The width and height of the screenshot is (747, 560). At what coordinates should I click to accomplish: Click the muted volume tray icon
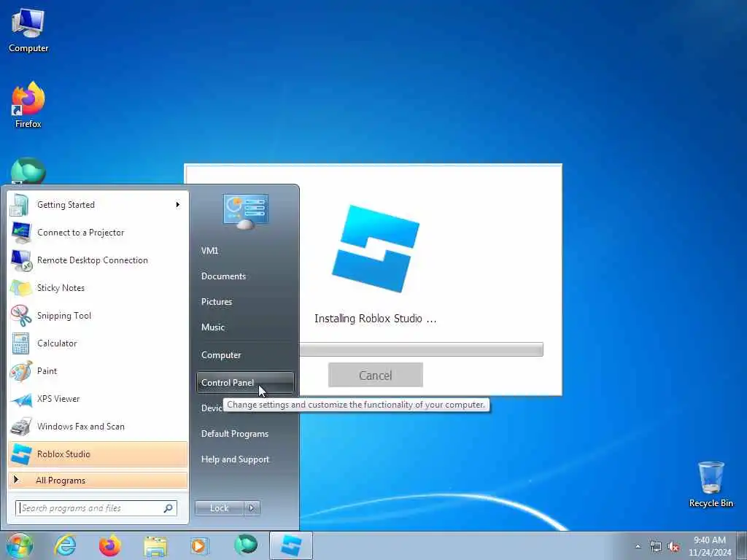point(673,547)
